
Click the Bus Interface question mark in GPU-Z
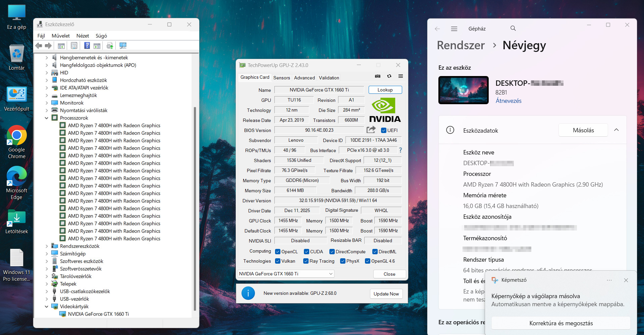[x=400, y=150]
